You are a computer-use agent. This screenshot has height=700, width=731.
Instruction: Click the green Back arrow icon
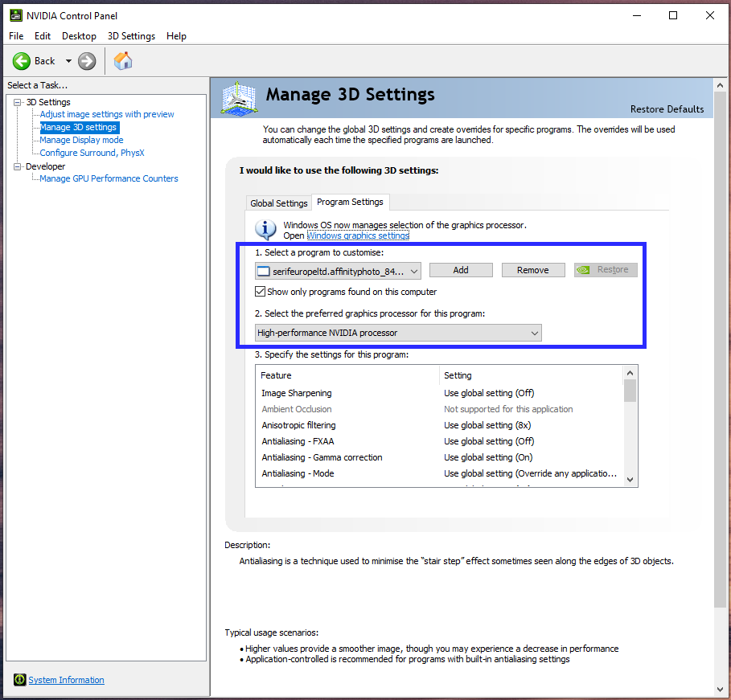click(22, 61)
